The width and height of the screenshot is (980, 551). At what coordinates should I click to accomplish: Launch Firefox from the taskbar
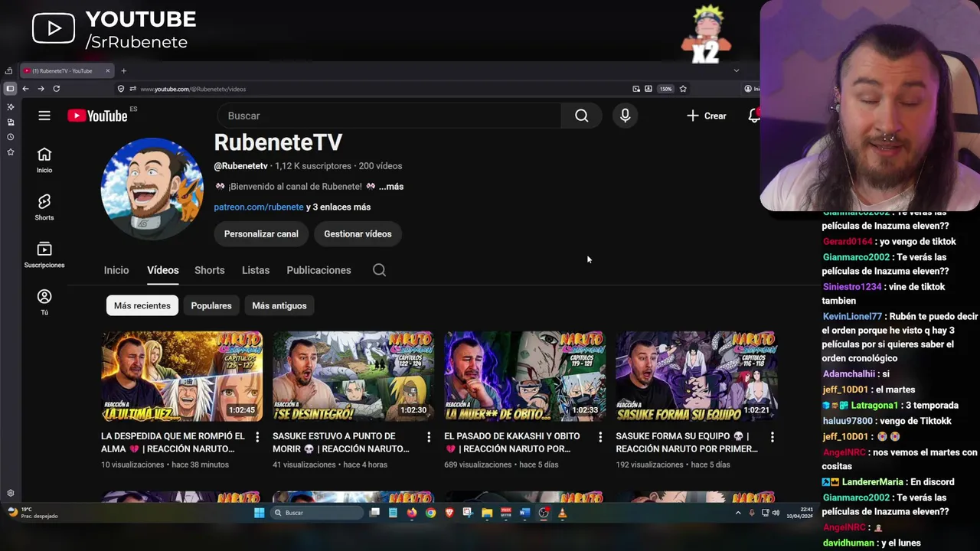(x=412, y=513)
